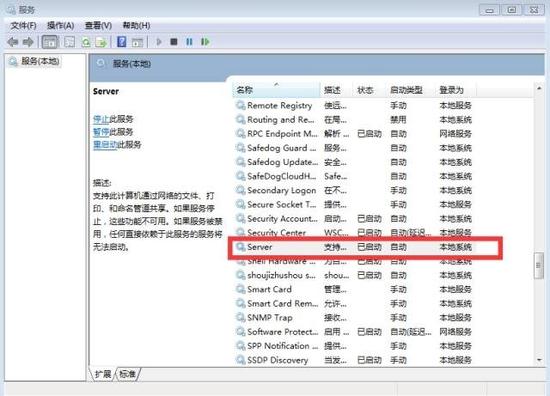Click the Start service play icon

tap(159, 42)
